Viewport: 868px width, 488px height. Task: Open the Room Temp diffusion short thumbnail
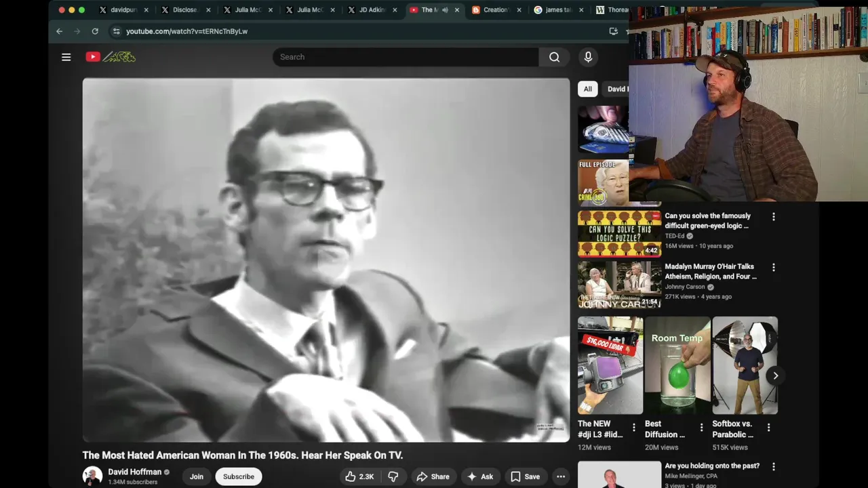pyautogui.click(x=677, y=365)
